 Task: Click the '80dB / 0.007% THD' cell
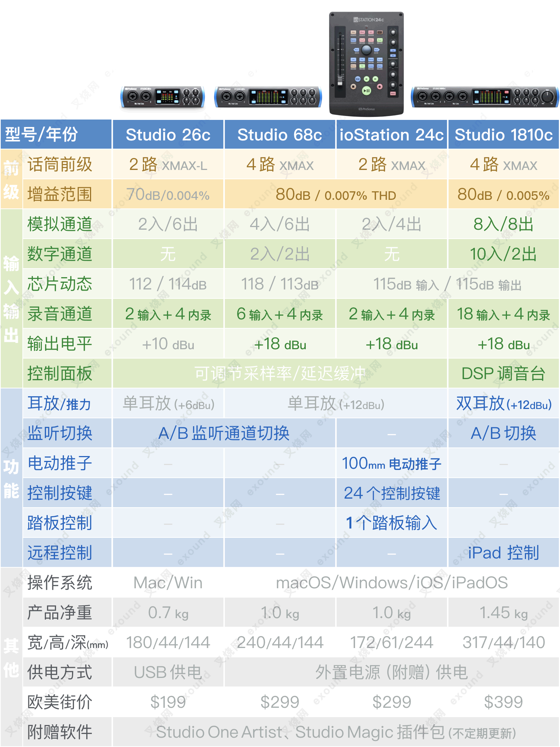pos(336,194)
